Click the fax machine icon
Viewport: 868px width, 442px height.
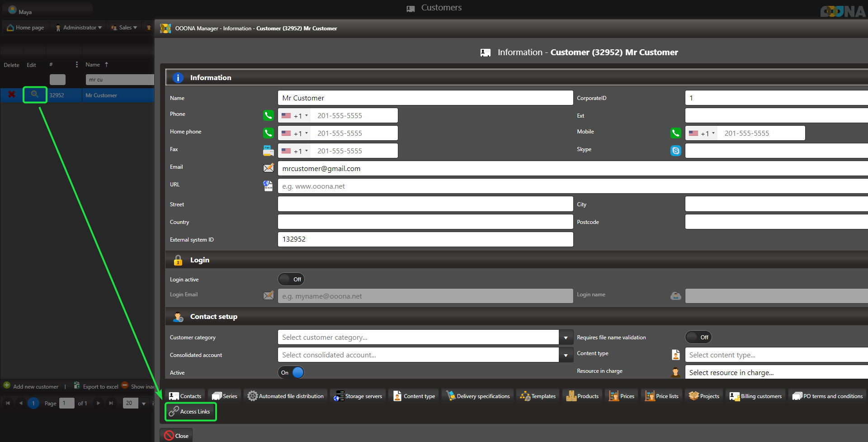point(268,151)
